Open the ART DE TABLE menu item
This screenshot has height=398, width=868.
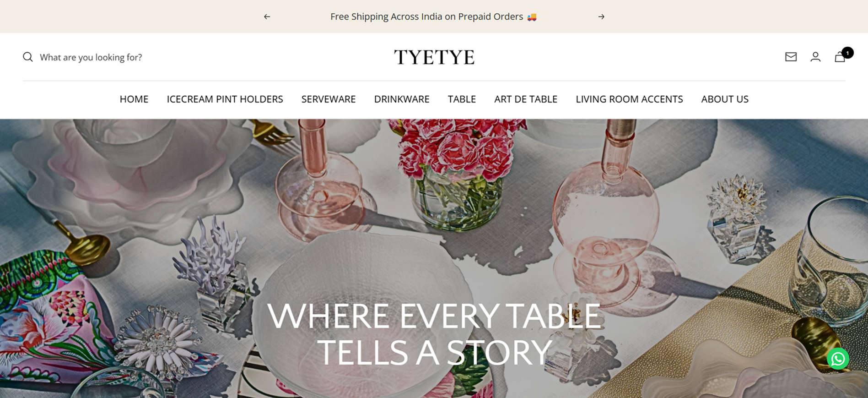(x=526, y=99)
